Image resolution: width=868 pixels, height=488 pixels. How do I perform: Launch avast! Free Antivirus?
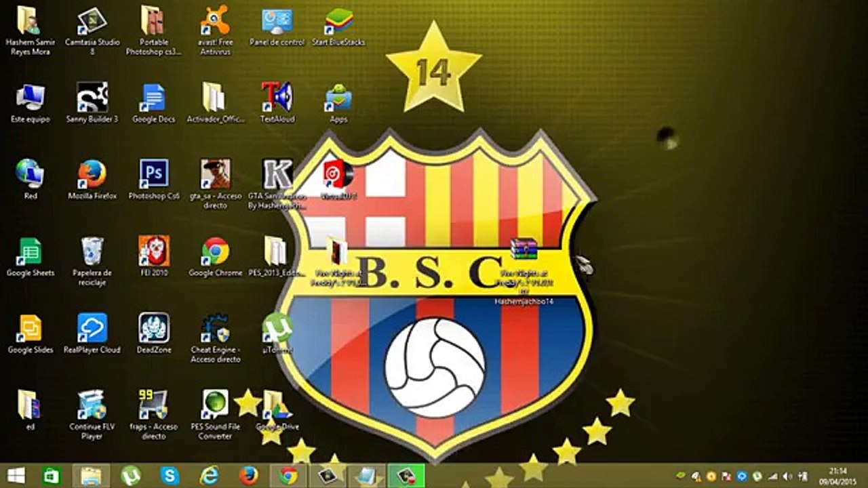tap(216, 30)
